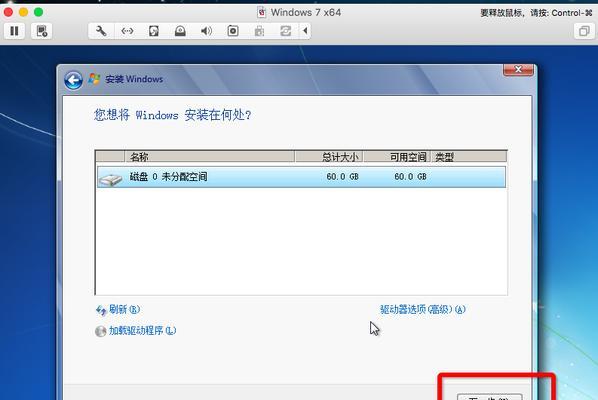Viewport: 598px width, 400px height.
Task: Click the 总计大小 column header
Action: coord(329,157)
